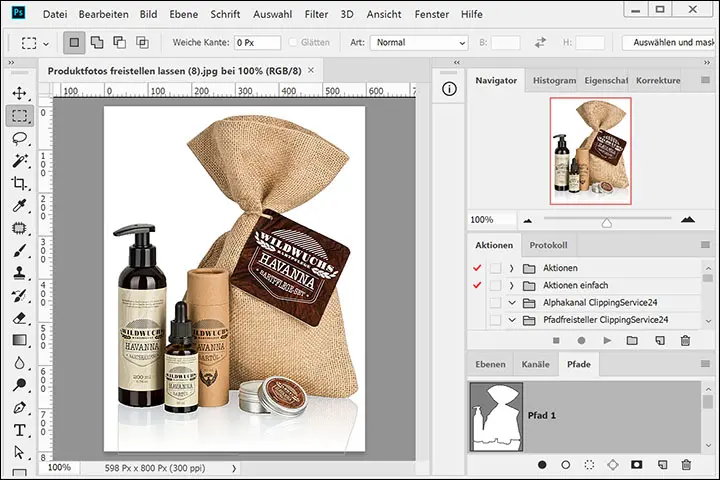
Task: Toggle dialog box for Aktionen set
Action: point(495,268)
